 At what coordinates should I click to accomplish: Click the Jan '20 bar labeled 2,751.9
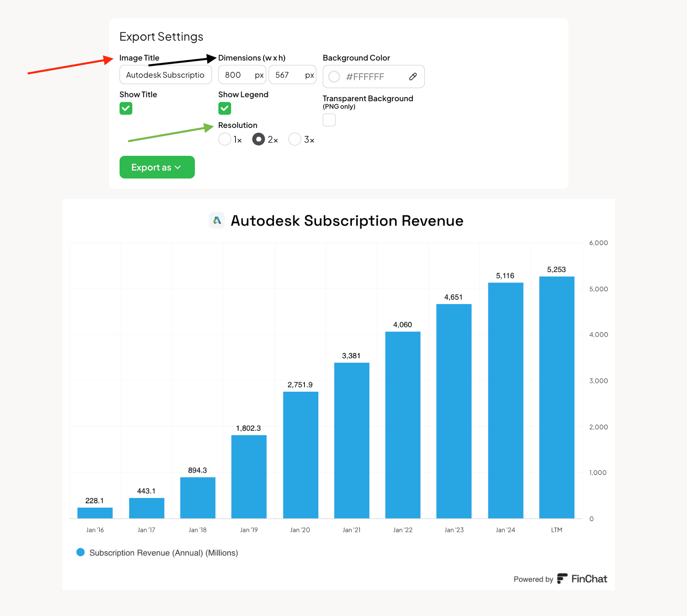(300, 455)
